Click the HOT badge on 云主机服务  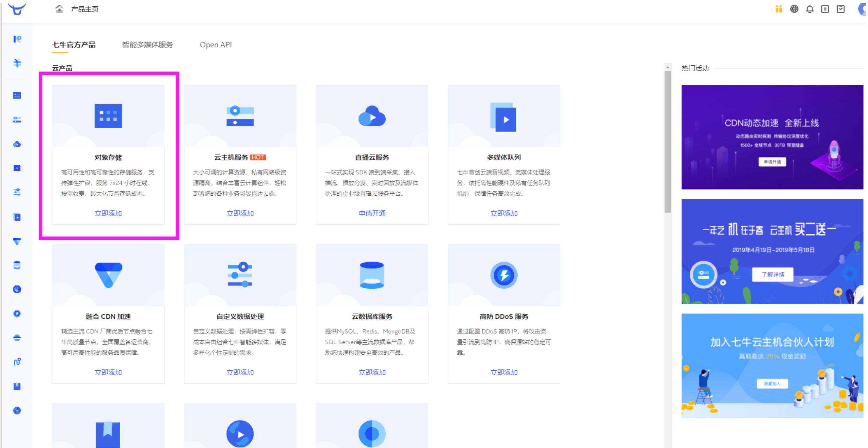click(x=258, y=157)
